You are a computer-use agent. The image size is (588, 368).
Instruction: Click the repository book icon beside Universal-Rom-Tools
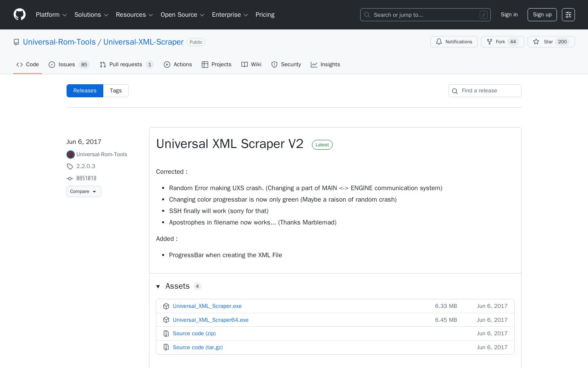[16, 42]
